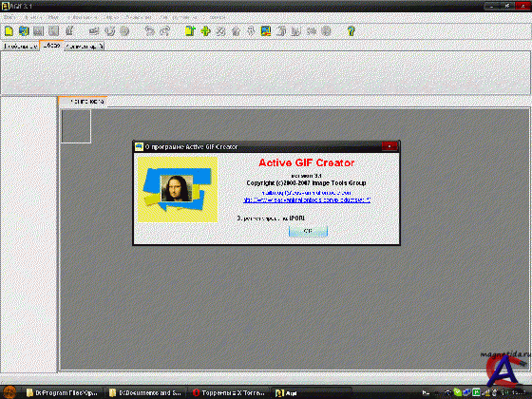
Task: Close the About Active GIF Creator dialog
Action: pyautogui.click(x=389, y=146)
